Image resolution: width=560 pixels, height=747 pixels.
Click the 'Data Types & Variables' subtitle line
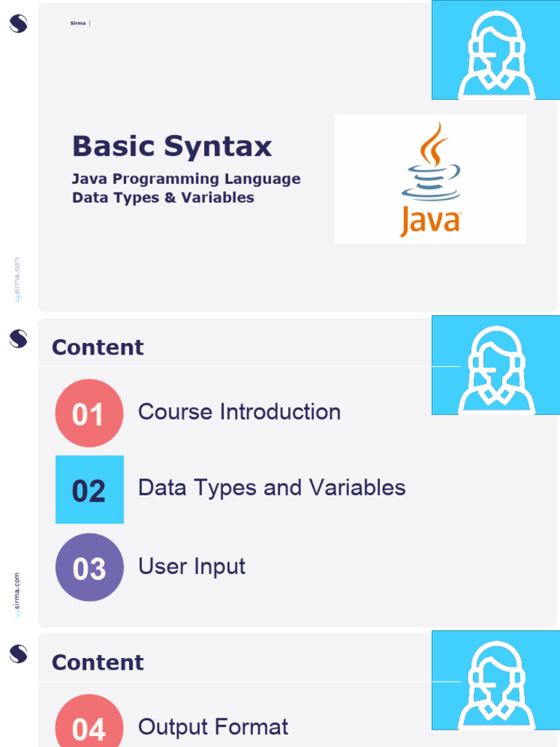click(163, 198)
